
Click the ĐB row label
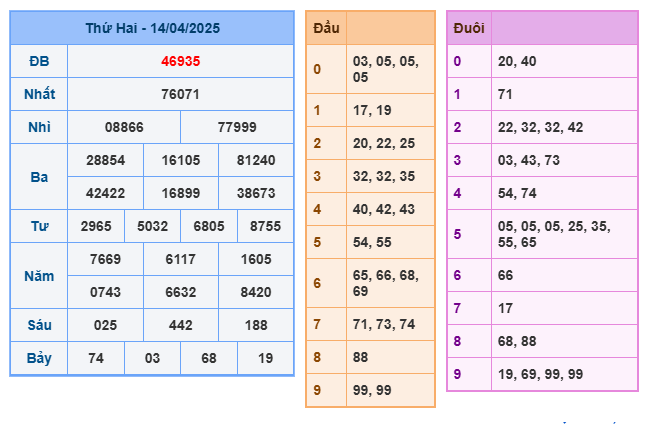click(x=39, y=61)
